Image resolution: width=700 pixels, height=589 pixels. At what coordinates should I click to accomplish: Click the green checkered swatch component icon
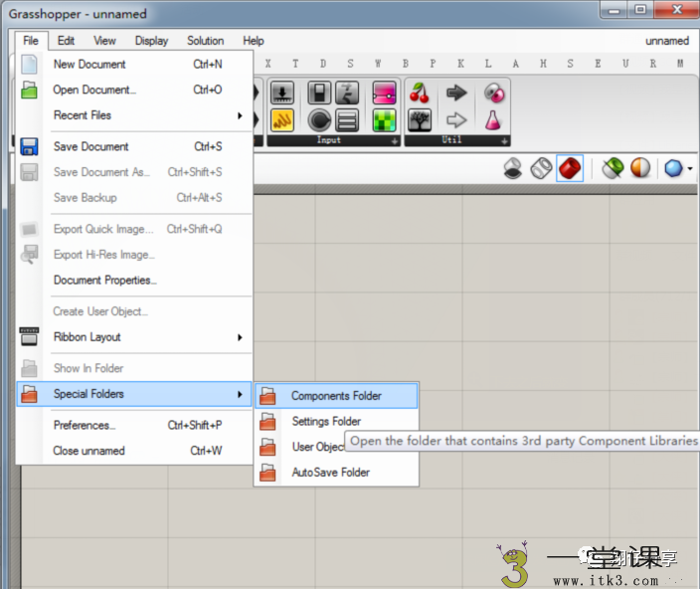[x=385, y=121]
